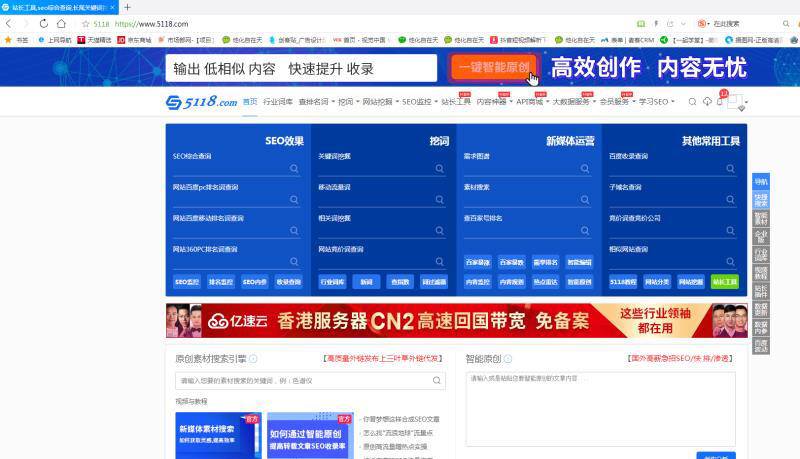This screenshot has height=459, width=800.
Task: Click the 行业词库 quick button in 挖词 panel
Action: 332,282
